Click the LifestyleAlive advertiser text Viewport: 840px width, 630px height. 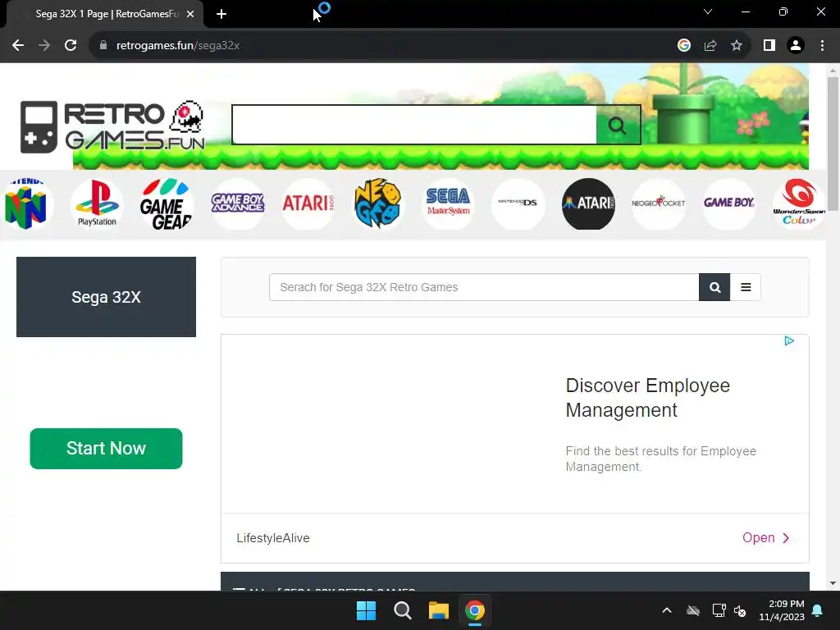tap(273, 538)
